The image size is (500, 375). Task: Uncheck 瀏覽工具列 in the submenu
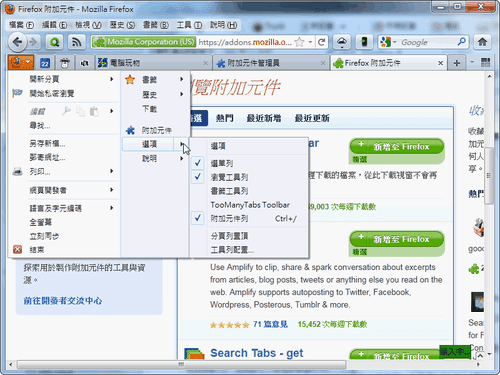pos(249,177)
